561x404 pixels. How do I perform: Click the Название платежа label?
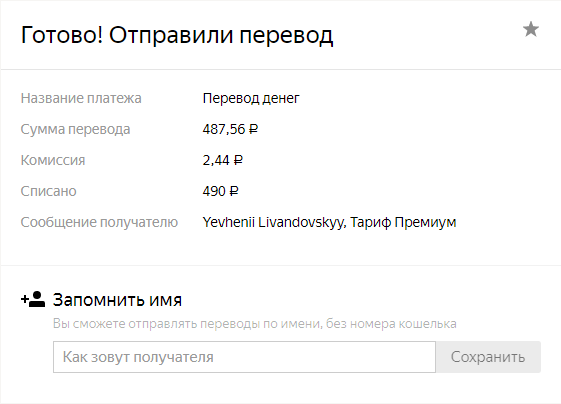coord(81,98)
